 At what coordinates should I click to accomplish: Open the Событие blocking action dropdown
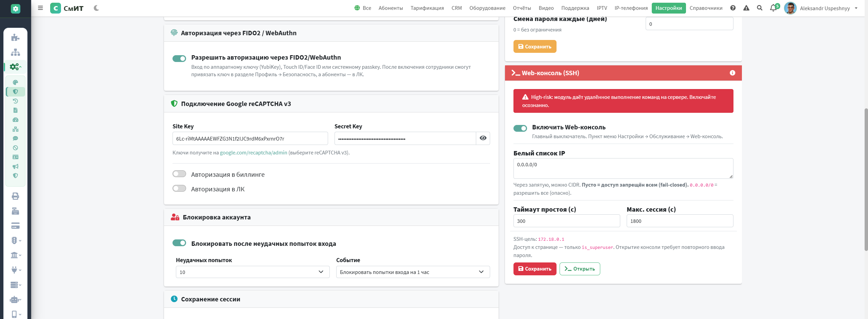pos(413,272)
